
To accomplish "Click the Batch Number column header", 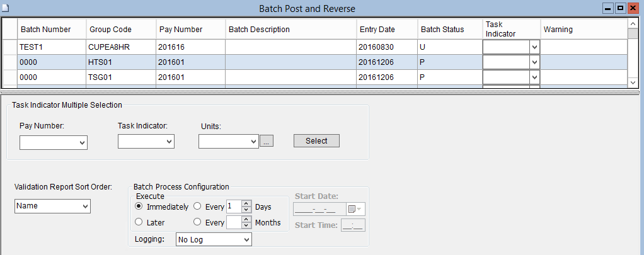I will 45,30.
